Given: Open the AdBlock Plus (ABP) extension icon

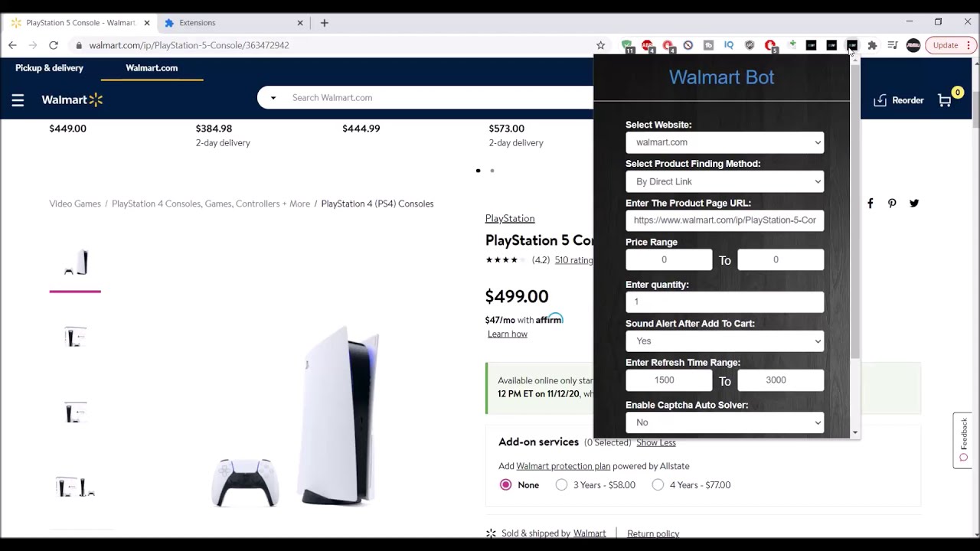Looking at the screenshot, I should (x=648, y=45).
